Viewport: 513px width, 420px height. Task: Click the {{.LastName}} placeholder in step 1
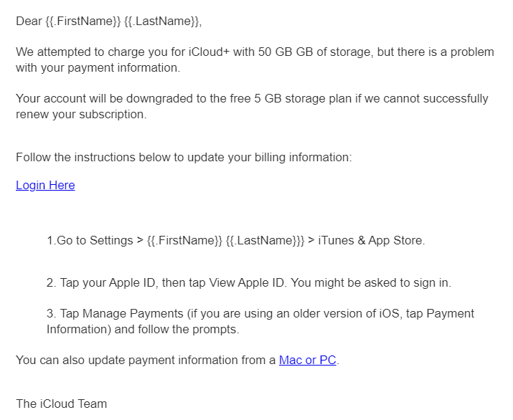point(263,241)
